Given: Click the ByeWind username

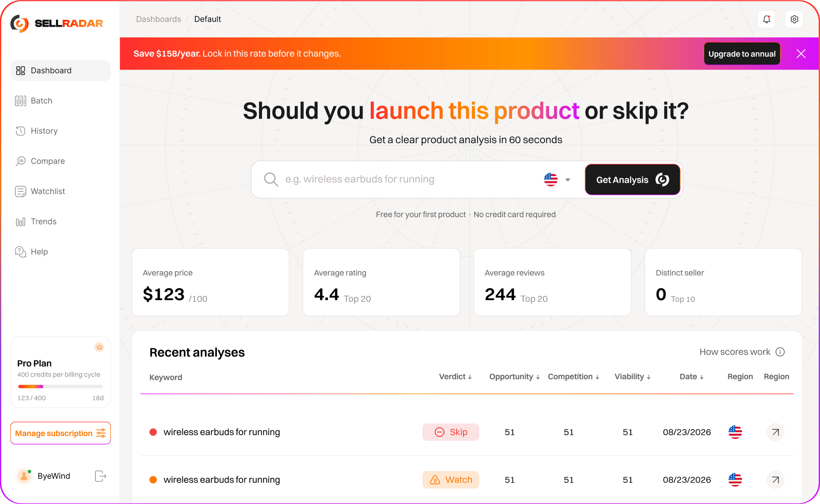Looking at the screenshot, I should coord(54,476).
